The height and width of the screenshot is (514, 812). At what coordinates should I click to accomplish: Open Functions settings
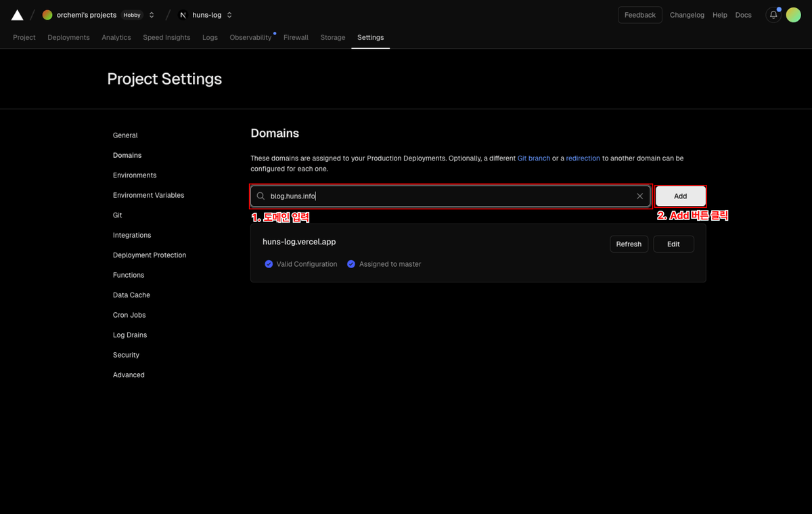(129, 275)
